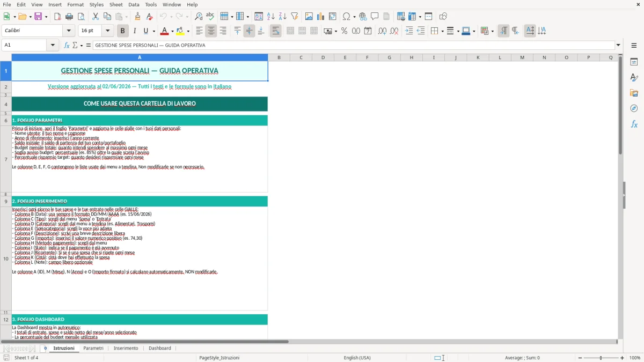
Task: Open the sidebar Navigator compass icon
Action: [634, 108]
